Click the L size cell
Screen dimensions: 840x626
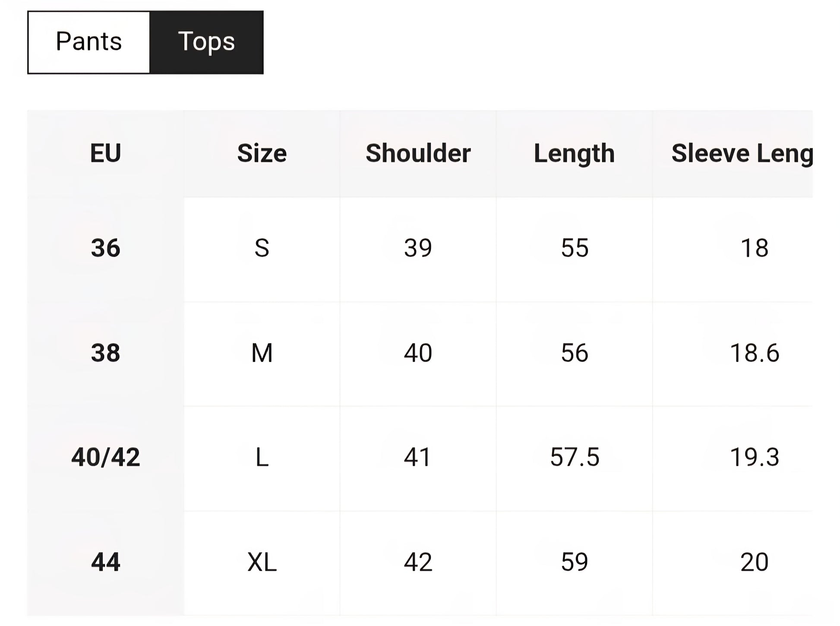tap(262, 457)
